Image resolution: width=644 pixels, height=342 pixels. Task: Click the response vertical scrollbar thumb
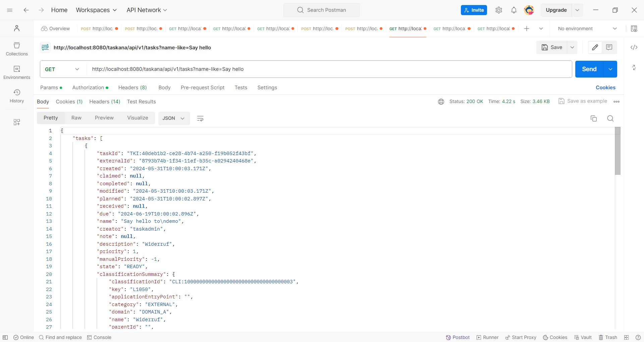coord(618,151)
